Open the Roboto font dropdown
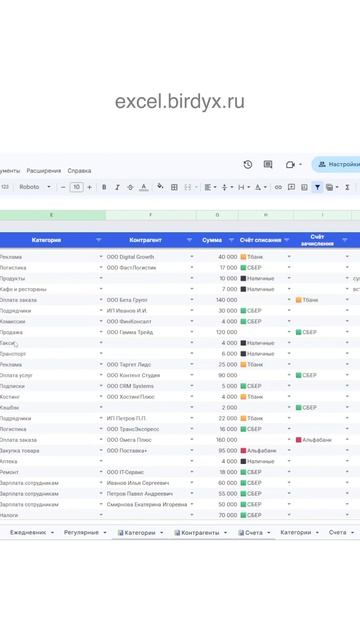The width and height of the screenshot is (360, 640). pyautogui.click(x=35, y=187)
